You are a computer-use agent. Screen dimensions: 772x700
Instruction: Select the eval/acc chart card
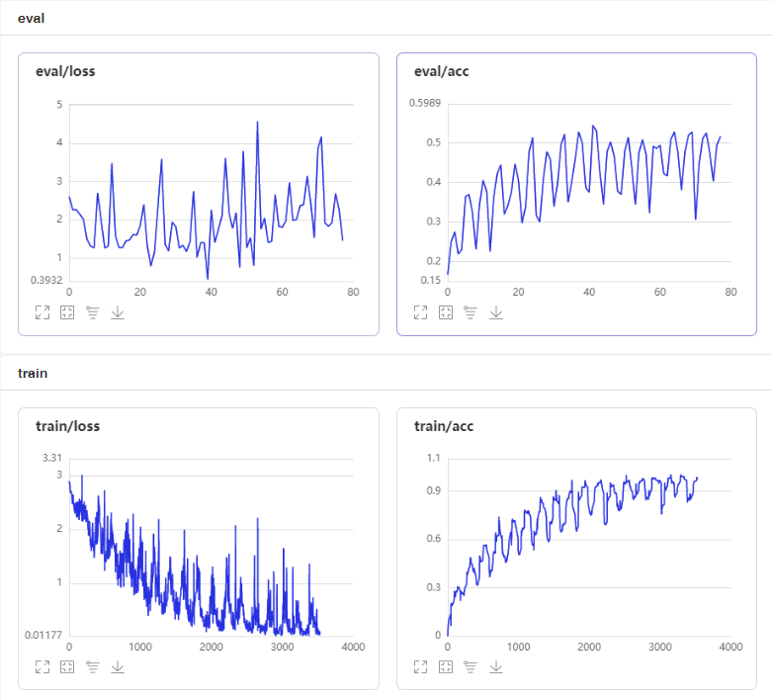[576, 194]
